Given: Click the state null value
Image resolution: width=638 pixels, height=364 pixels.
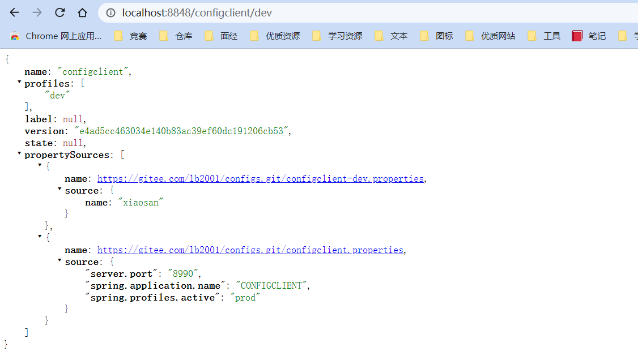Looking at the screenshot, I should [x=73, y=143].
